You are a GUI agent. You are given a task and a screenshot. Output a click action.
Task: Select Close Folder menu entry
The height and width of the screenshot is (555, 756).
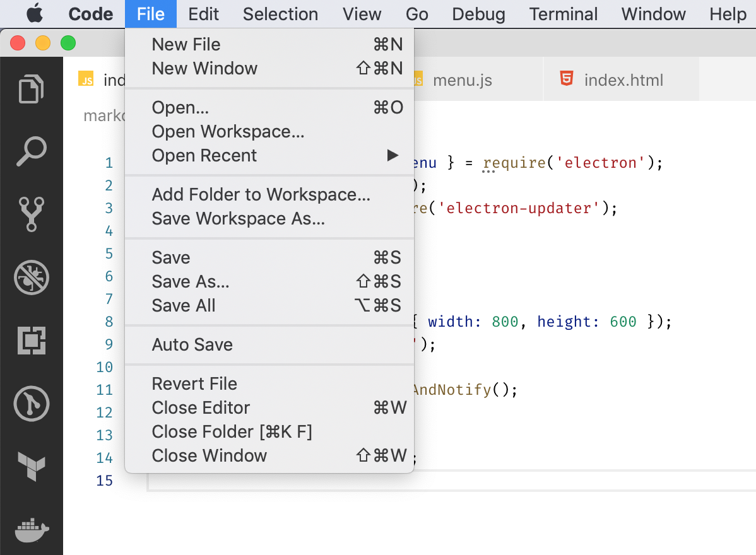pos(269,432)
